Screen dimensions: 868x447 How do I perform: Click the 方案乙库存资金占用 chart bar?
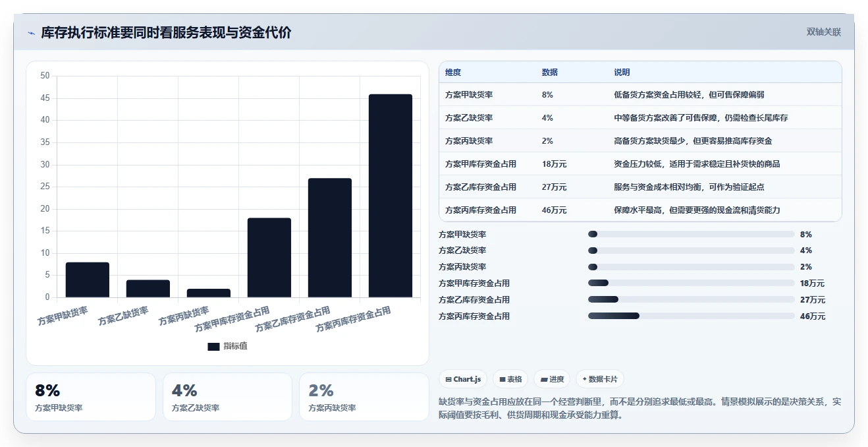[330, 238]
